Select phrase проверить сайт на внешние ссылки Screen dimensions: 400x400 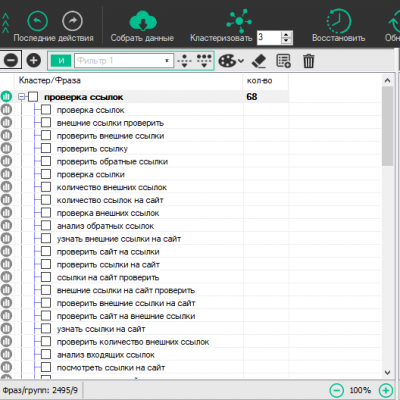(x=126, y=316)
